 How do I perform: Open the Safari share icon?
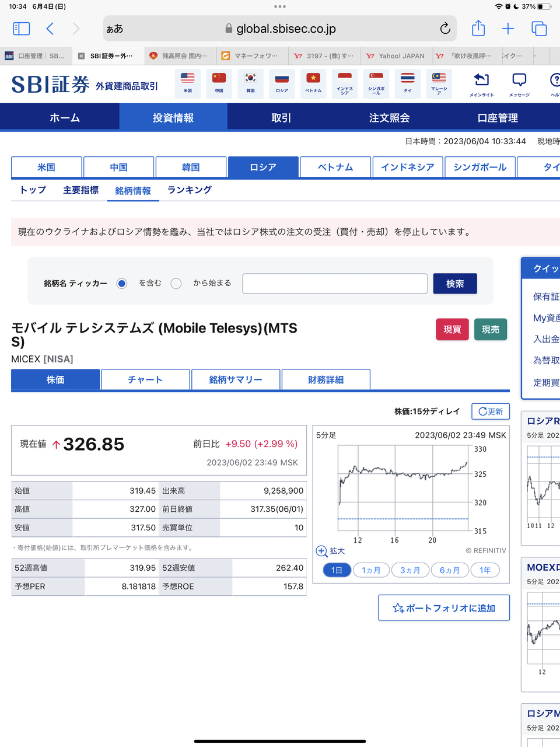click(478, 29)
